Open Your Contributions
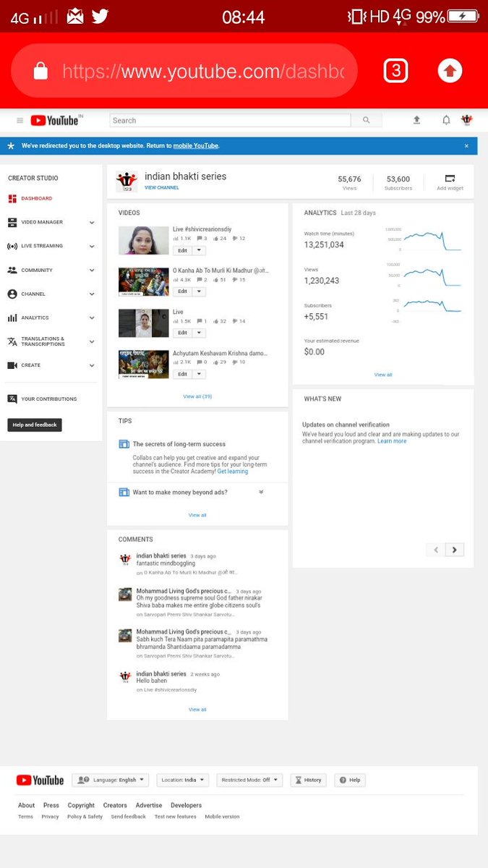Image resolution: width=488 pixels, height=868 pixels. (42, 399)
